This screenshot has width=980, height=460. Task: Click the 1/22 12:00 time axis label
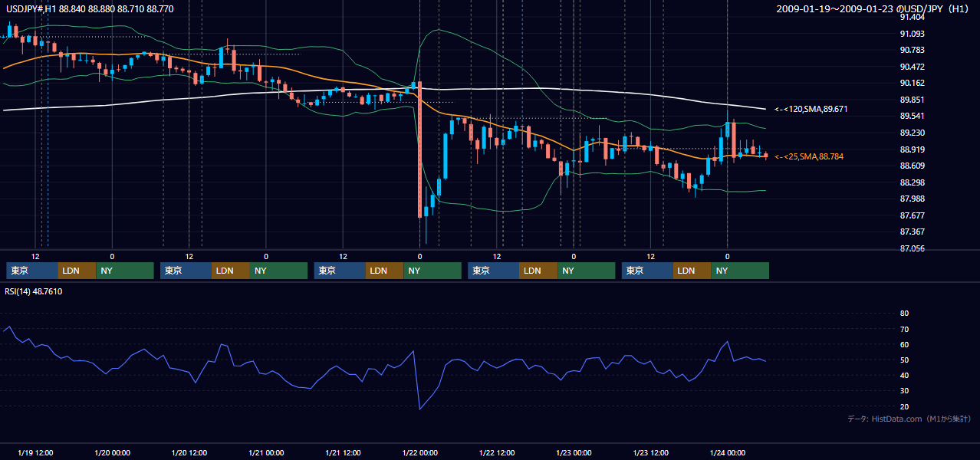pos(497,452)
